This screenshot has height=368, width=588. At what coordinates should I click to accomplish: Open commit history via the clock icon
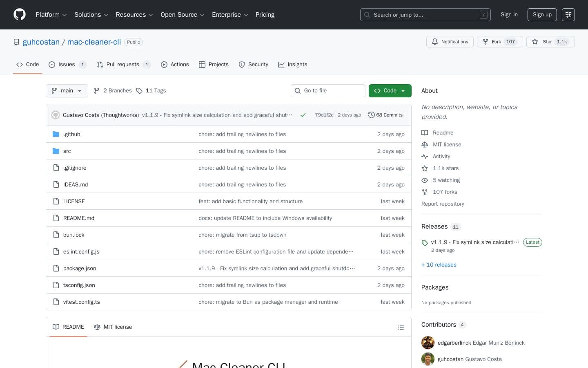(x=372, y=115)
